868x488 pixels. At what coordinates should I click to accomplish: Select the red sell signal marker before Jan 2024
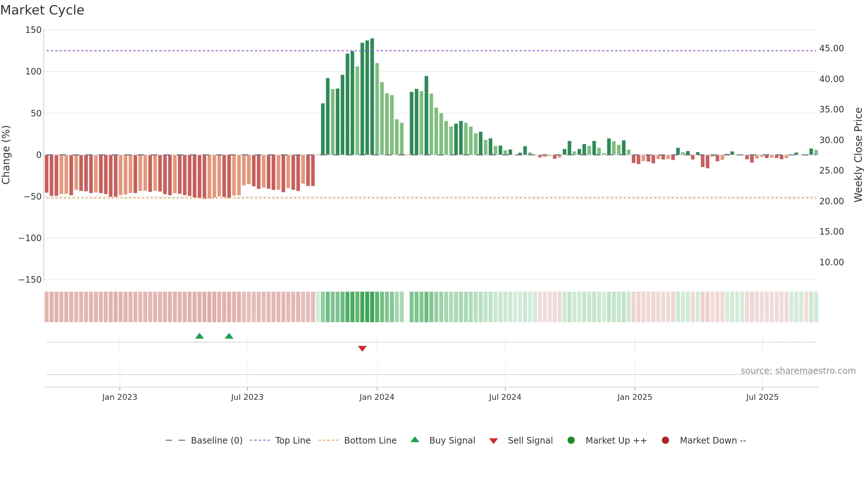point(362,348)
